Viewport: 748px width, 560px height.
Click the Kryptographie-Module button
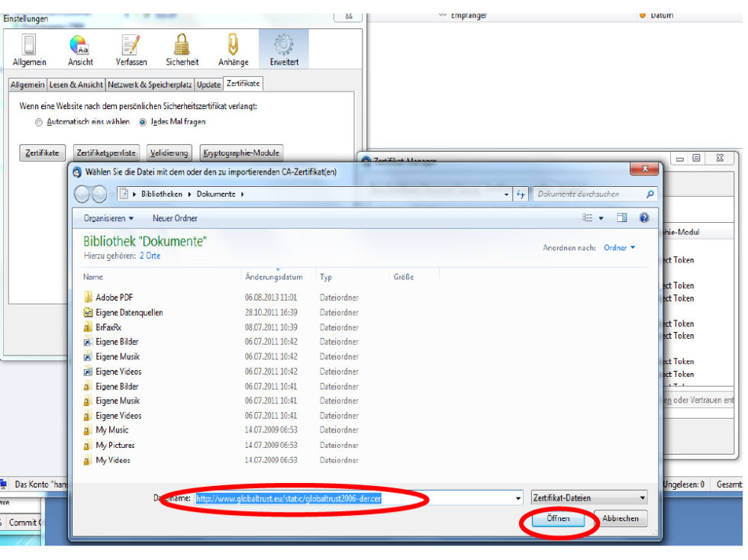coord(242,153)
